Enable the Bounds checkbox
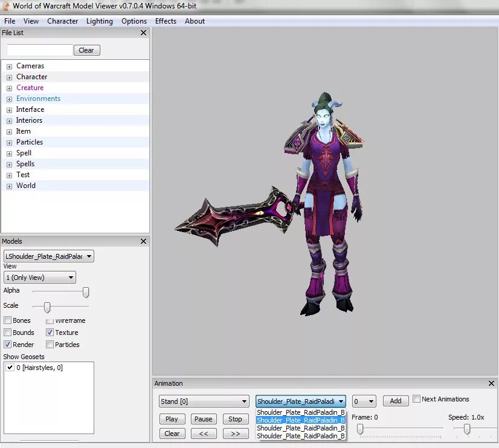This screenshot has width=499, height=448. coord(8,333)
